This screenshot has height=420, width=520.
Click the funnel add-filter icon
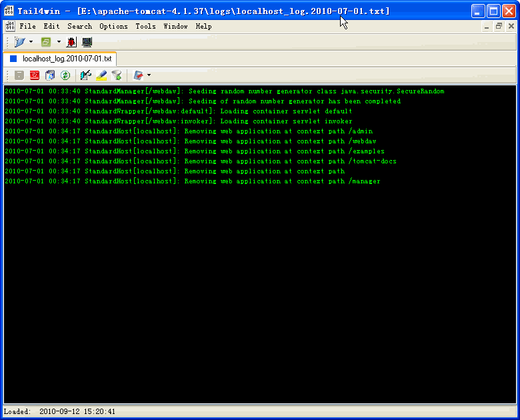tap(117, 75)
